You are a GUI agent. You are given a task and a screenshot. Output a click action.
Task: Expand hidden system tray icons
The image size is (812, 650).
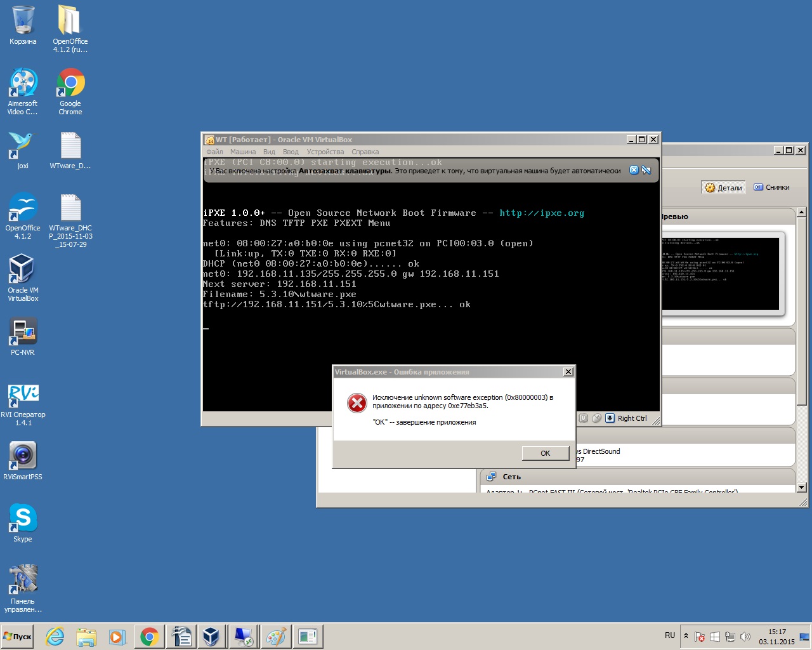pos(686,636)
